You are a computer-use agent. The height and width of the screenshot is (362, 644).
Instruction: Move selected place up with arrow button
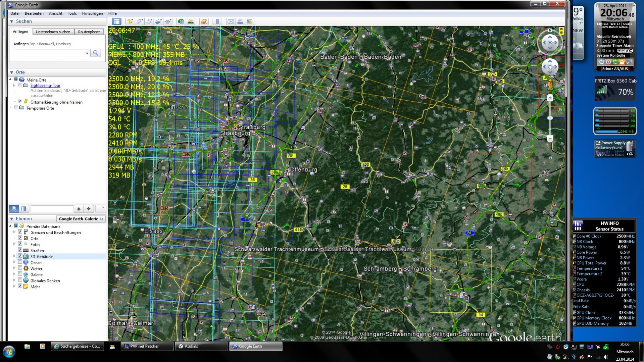[79, 209]
